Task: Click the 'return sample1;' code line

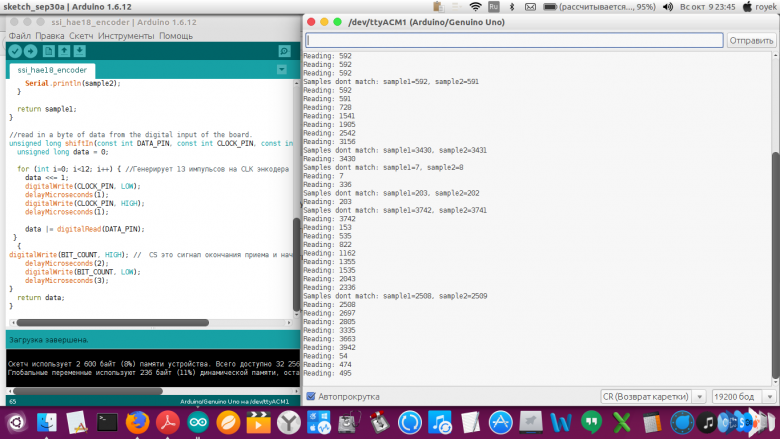Action: [47, 109]
